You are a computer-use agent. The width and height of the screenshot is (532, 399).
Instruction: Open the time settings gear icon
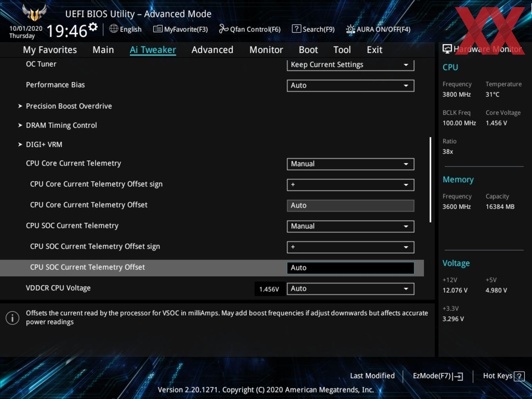[93, 27]
